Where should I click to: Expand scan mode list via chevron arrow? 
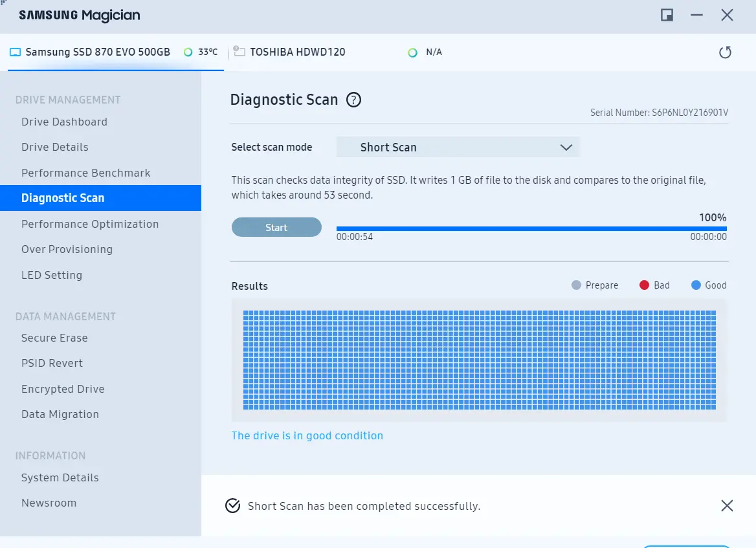[566, 148]
